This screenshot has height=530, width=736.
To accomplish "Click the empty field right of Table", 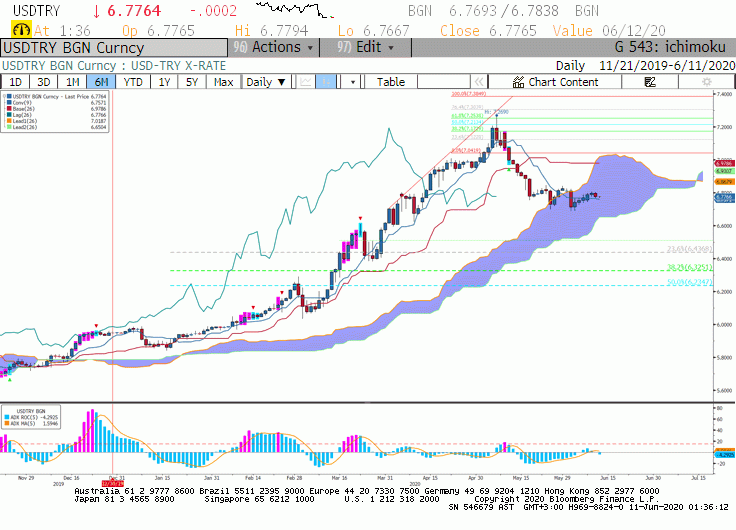I will (444, 82).
